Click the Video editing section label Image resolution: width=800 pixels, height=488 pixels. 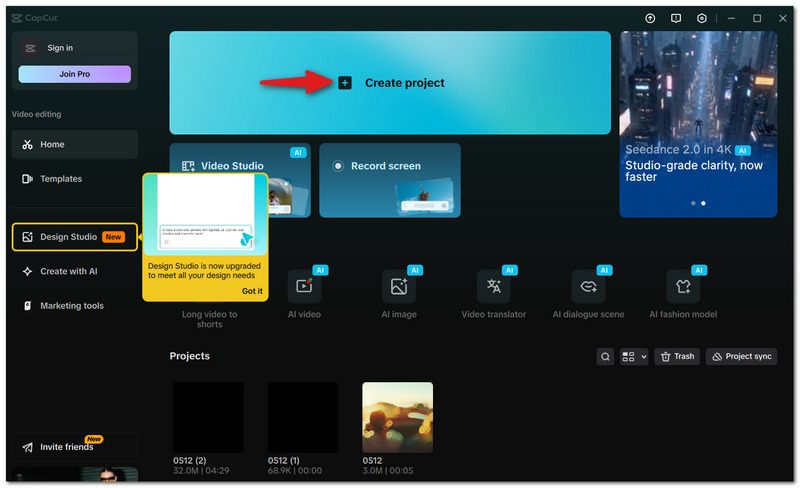point(36,114)
